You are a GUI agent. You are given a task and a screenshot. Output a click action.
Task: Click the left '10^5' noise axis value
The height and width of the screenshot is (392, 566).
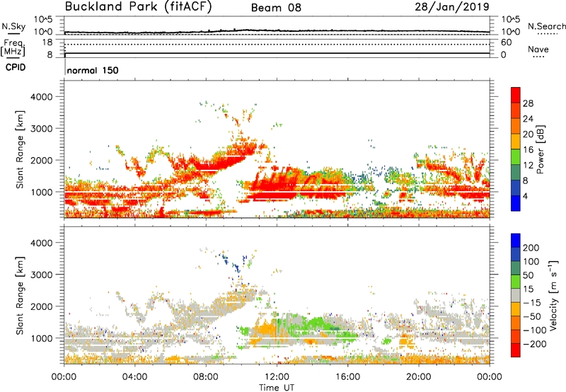43,19
